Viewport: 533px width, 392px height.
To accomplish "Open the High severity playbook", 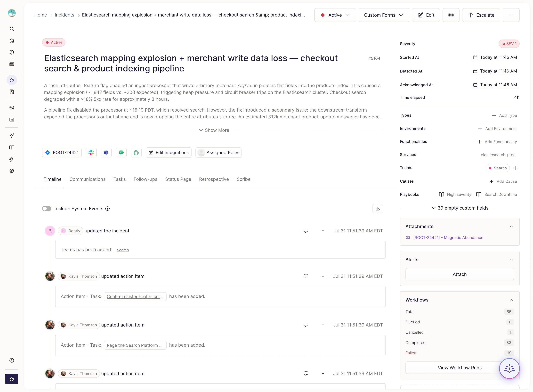I will [x=455, y=194].
